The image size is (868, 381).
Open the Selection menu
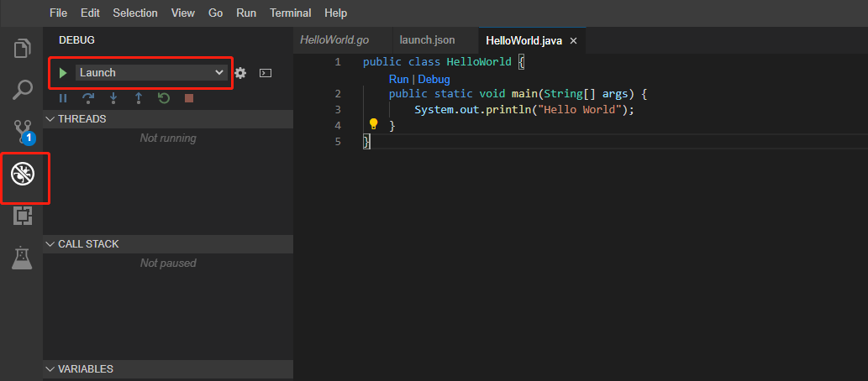(x=135, y=13)
